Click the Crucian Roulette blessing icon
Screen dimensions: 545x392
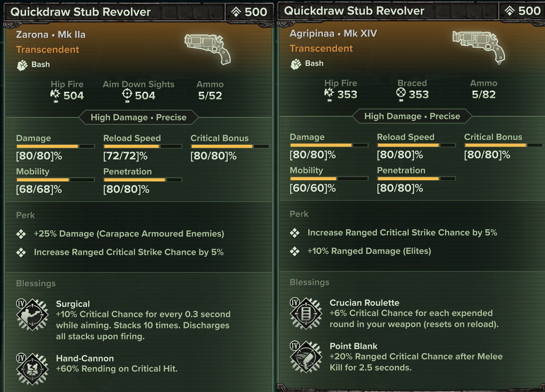(x=306, y=313)
